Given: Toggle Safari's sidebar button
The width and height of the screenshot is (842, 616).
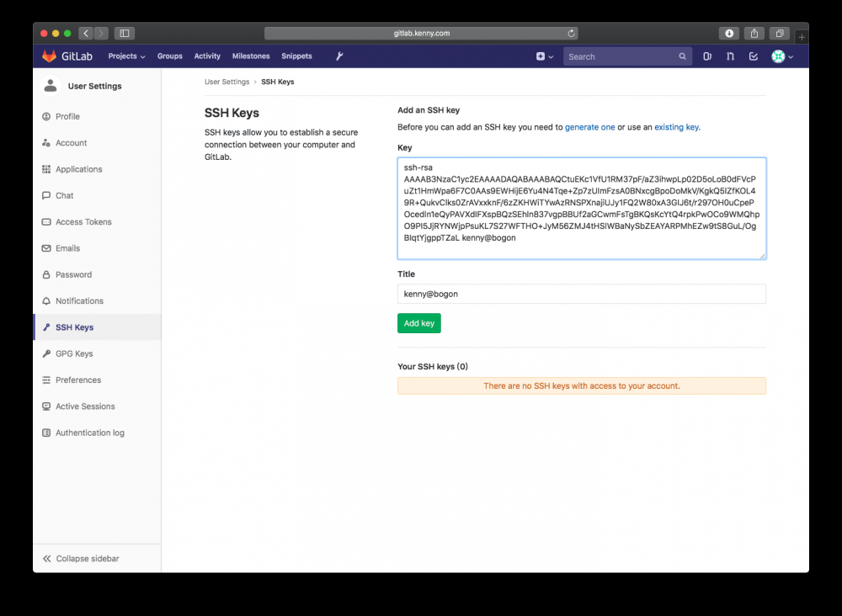Looking at the screenshot, I should (x=125, y=34).
